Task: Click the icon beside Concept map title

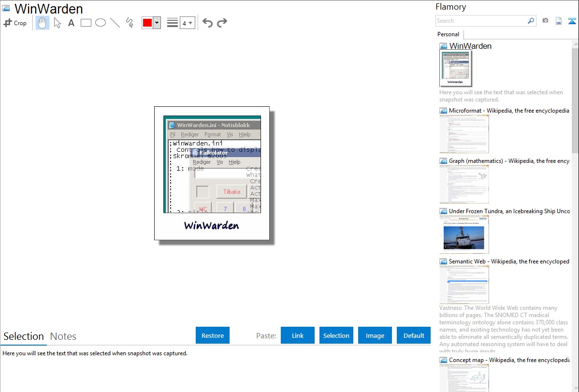Action: click(444, 360)
